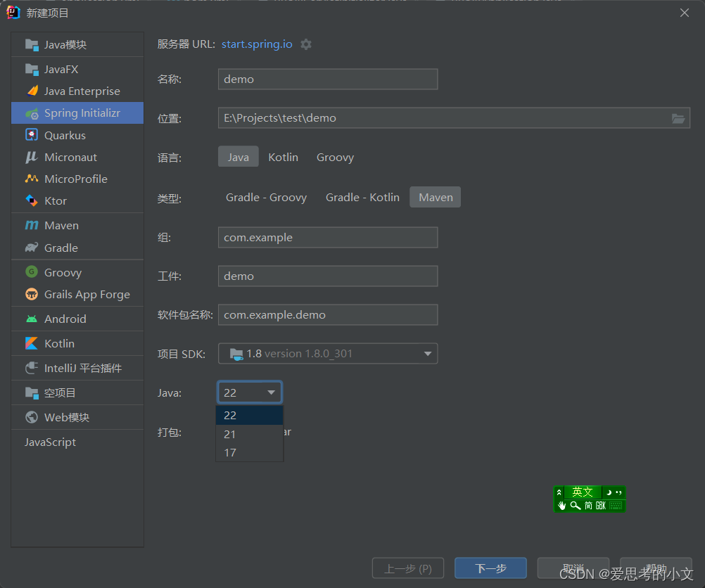Focus the 名称 input field

[328, 79]
